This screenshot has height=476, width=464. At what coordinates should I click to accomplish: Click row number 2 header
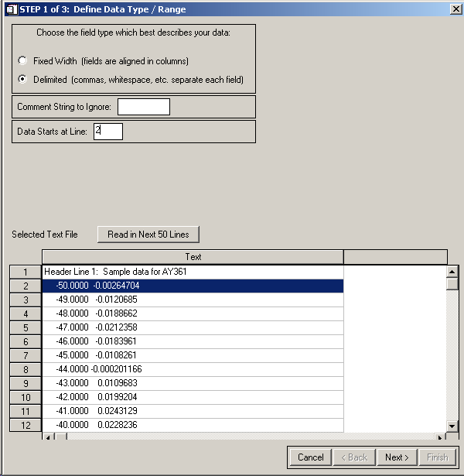25,286
